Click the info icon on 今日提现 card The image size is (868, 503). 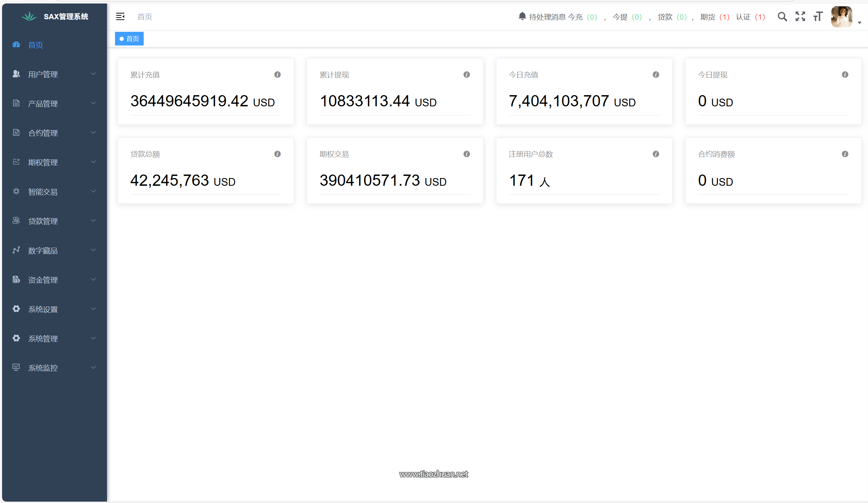[845, 75]
